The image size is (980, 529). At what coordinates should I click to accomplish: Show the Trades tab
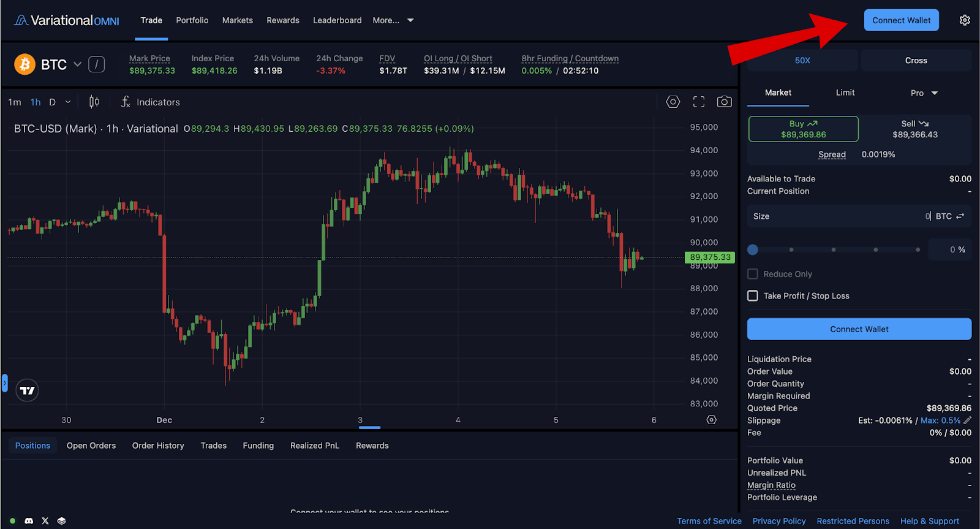tap(214, 446)
